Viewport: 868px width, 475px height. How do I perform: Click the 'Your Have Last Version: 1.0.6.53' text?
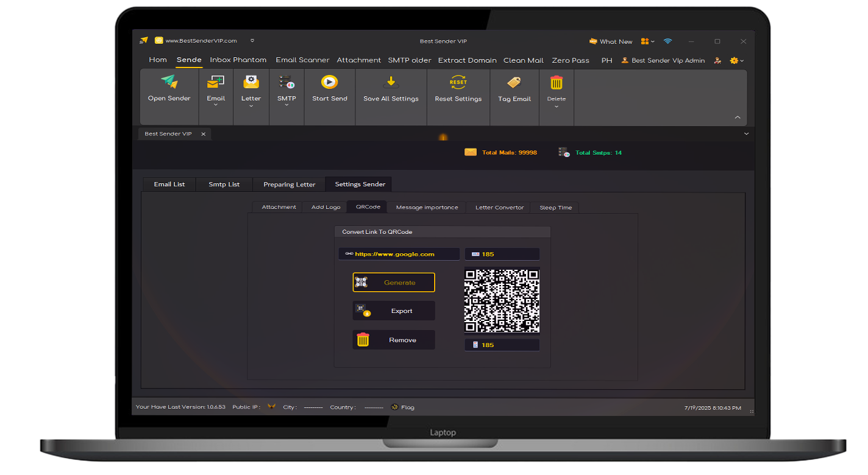(180, 407)
